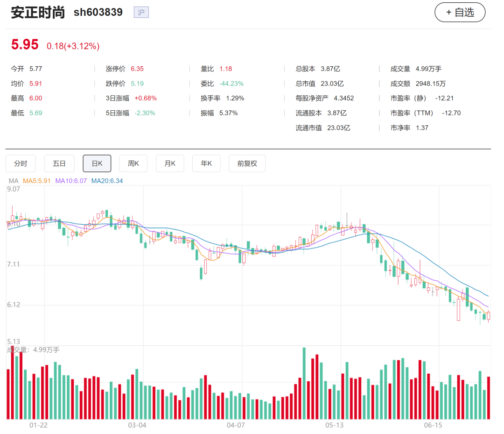Image resolution: width=504 pixels, height=434 pixels.
Task: Click the 3日涨幅 value +0.68%
Action: (146, 98)
